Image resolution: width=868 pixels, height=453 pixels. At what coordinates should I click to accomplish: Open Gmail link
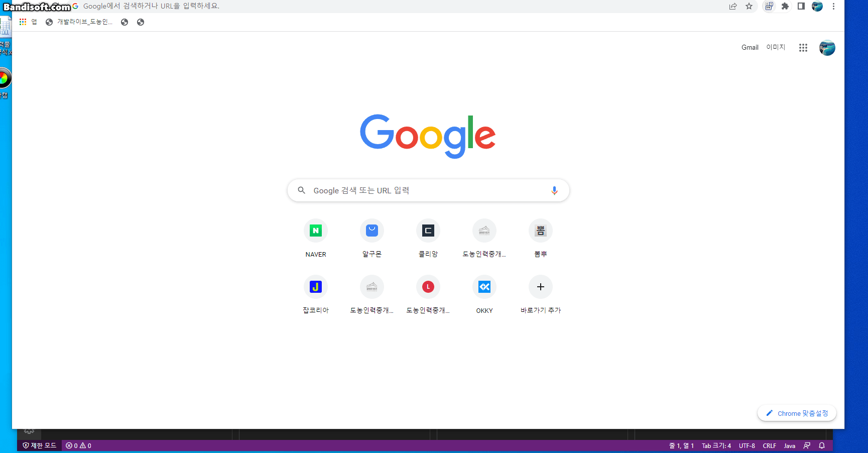click(x=750, y=47)
